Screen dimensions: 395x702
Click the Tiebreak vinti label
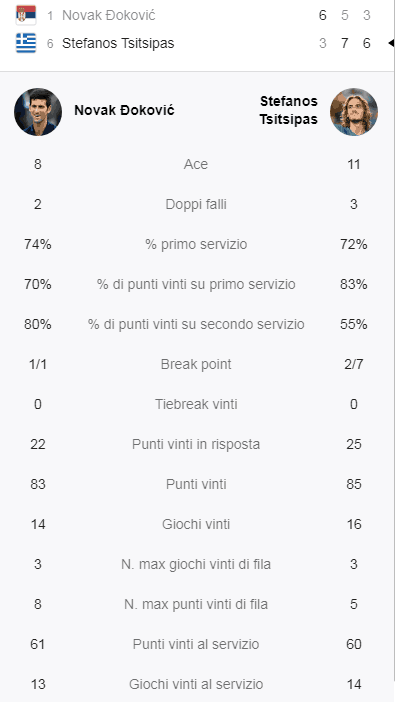(x=196, y=404)
